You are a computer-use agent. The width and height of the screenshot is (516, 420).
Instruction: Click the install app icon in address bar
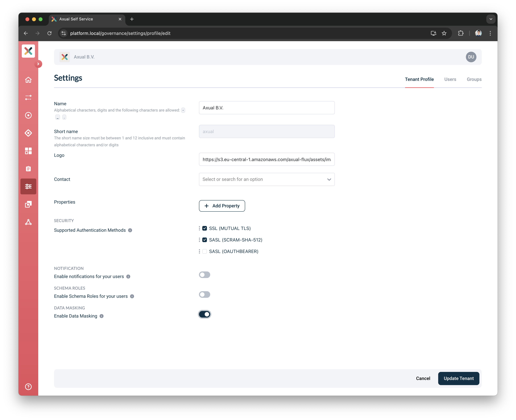pyautogui.click(x=433, y=33)
